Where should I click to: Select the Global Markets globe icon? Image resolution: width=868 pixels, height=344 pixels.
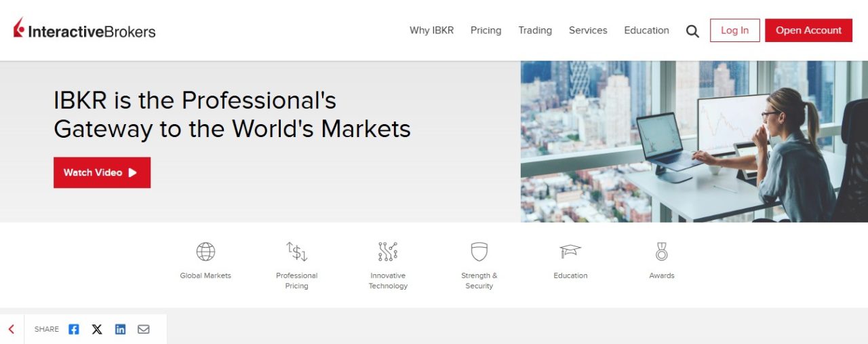205,252
